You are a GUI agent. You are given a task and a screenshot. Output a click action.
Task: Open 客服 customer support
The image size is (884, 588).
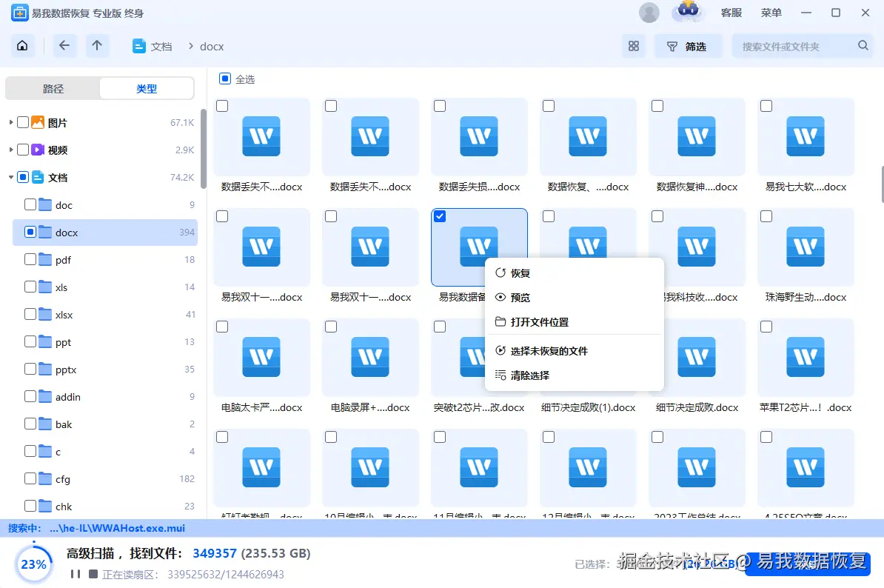pos(731,13)
